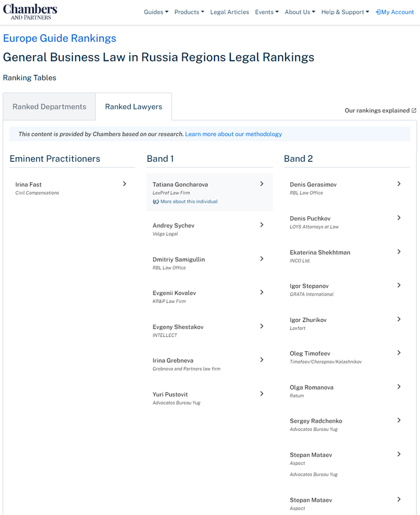This screenshot has height=515, width=420.
Task: Select the name Evgenii Kovalev
Action: tap(174, 293)
